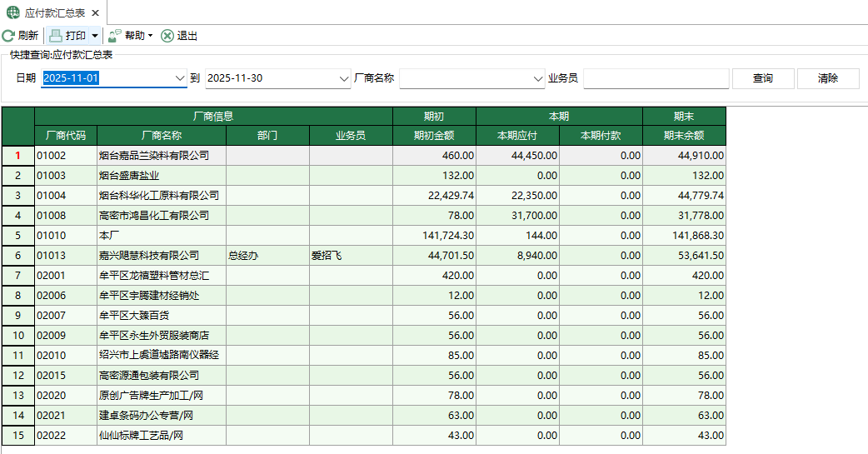Expand the Print button dropdown arrow
The image size is (868, 454).
pos(95,36)
